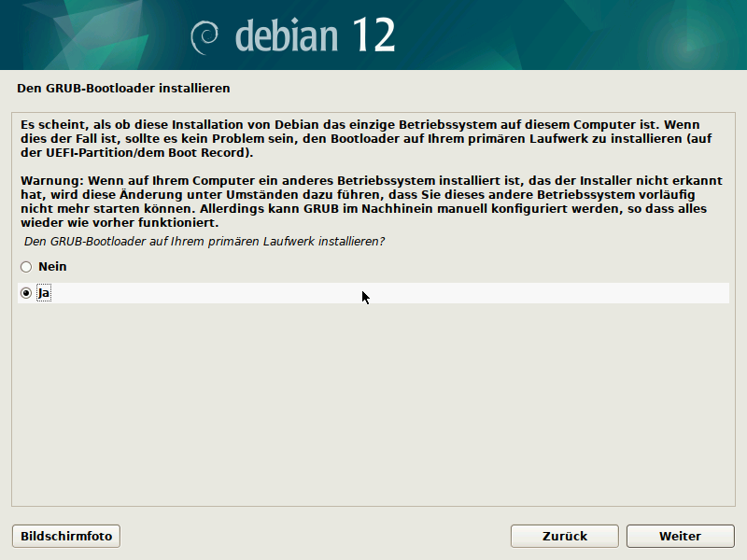
Task: Click the teal banner background on the right
Action: (607, 35)
